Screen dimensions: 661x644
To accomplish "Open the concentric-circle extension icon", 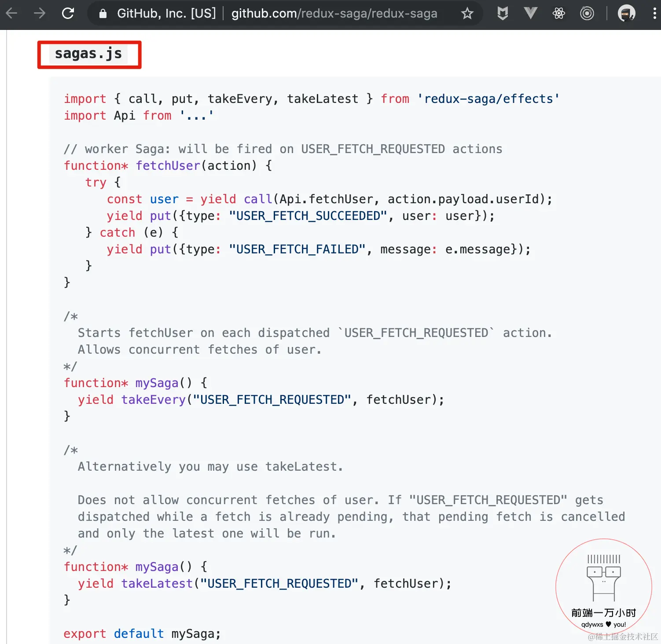I will [587, 14].
